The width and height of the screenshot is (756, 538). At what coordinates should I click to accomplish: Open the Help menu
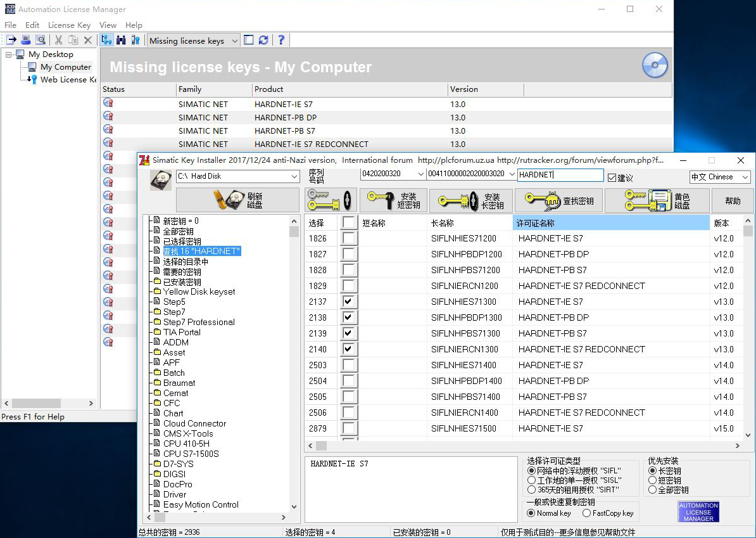pyautogui.click(x=134, y=25)
